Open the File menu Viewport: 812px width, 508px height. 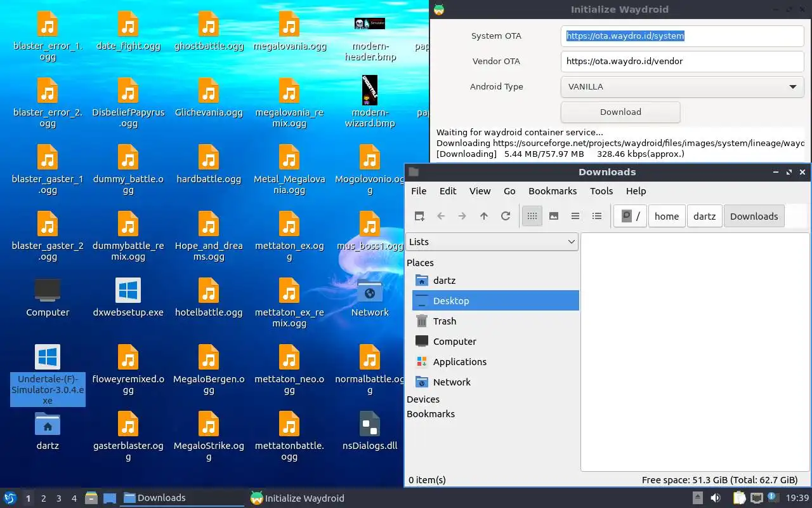click(419, 190)
